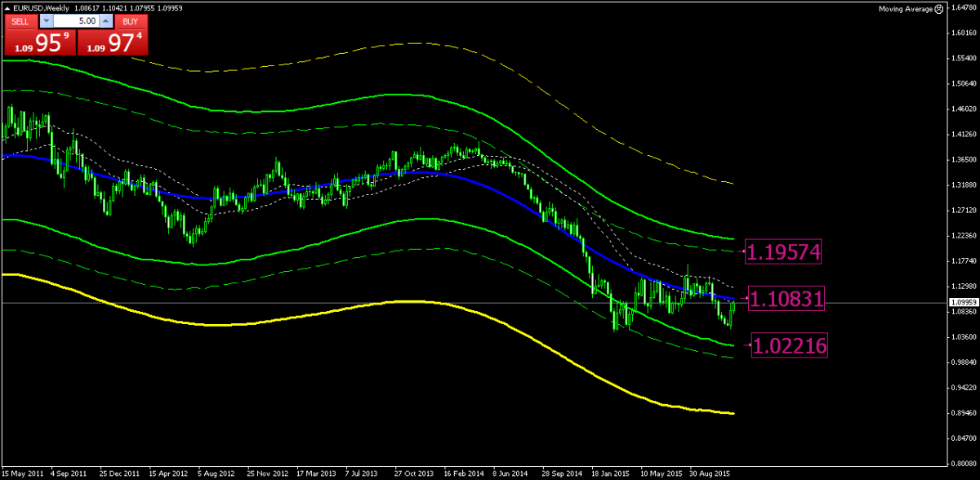
Task: Click the current price marker 1.09959 on axis
Action: (962, 303)
